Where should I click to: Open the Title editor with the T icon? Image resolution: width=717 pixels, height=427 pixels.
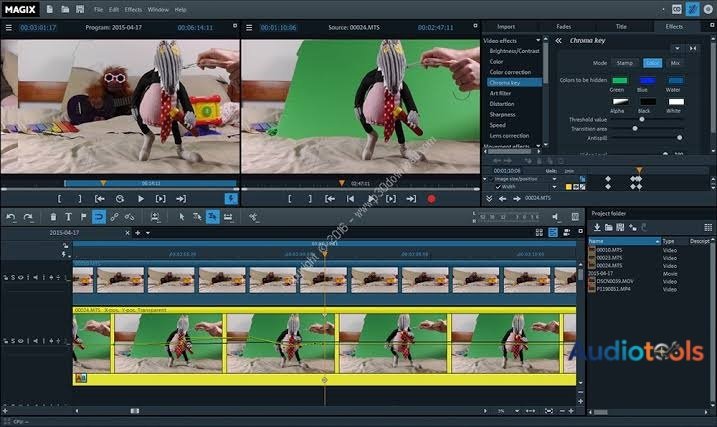tap(68, 217)
